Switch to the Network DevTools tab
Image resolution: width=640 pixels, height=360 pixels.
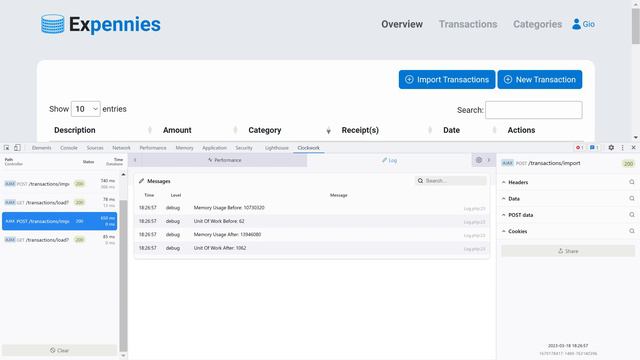pos(121,148)
